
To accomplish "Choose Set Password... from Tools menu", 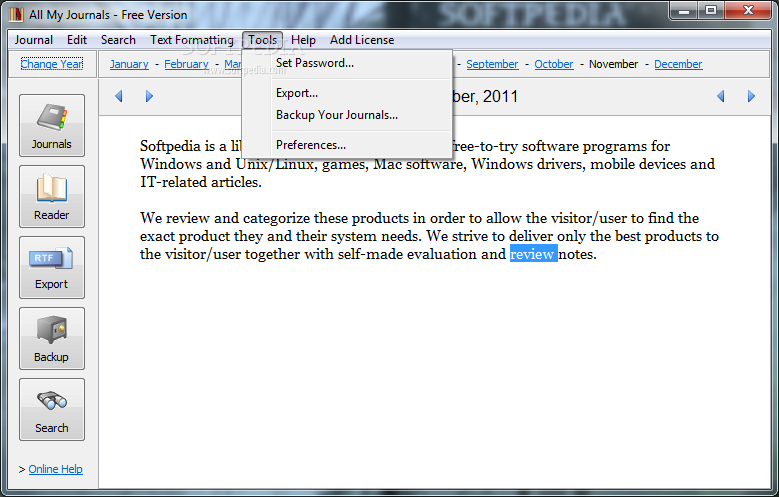I will point(348,63).
